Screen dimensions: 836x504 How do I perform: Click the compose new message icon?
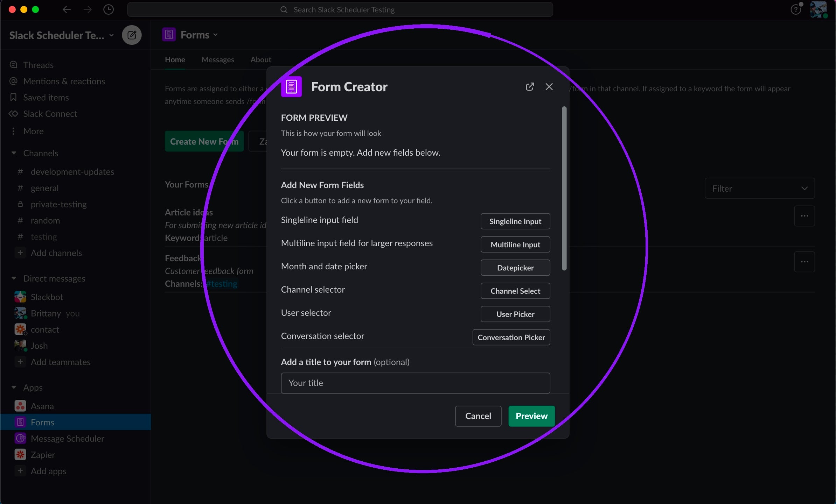click(x=132, y=35)
